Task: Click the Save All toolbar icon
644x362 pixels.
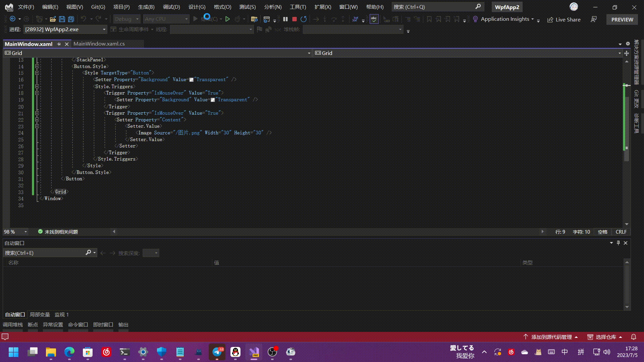Action: 71,19
